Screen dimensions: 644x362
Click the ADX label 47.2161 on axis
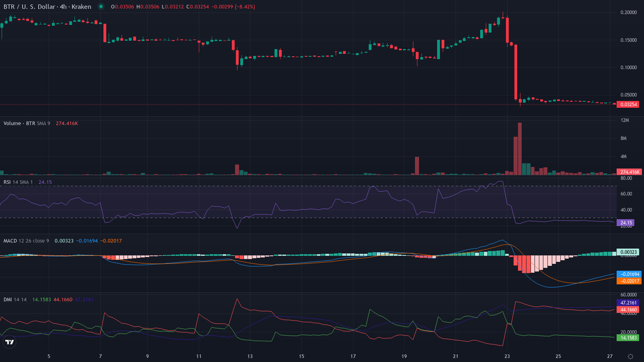pyautogui.click(x=629, y=303)
